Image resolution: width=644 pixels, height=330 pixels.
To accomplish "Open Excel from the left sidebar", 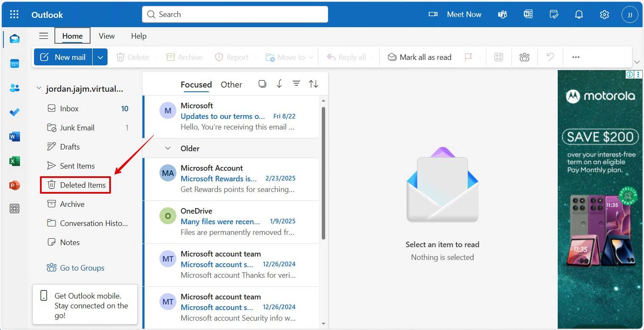I will pyautogui.click(x=14, y=161).
